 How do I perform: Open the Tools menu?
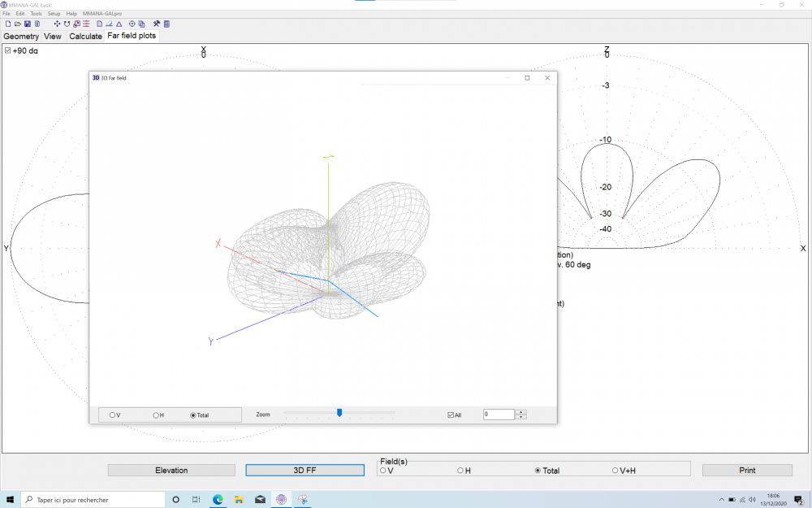click(36, 14)
